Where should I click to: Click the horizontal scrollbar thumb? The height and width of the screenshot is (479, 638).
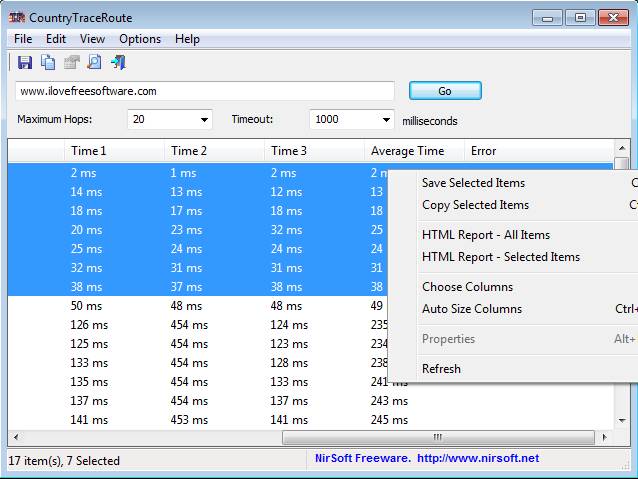[437, 438]
